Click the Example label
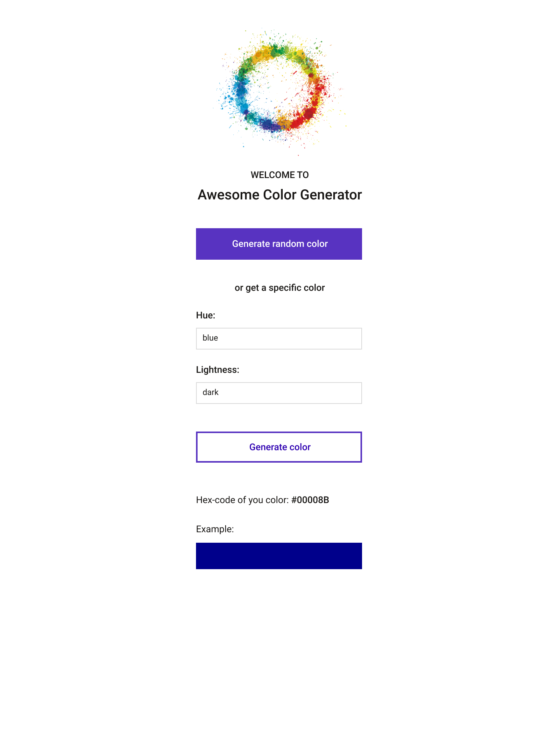 point(215,529)
